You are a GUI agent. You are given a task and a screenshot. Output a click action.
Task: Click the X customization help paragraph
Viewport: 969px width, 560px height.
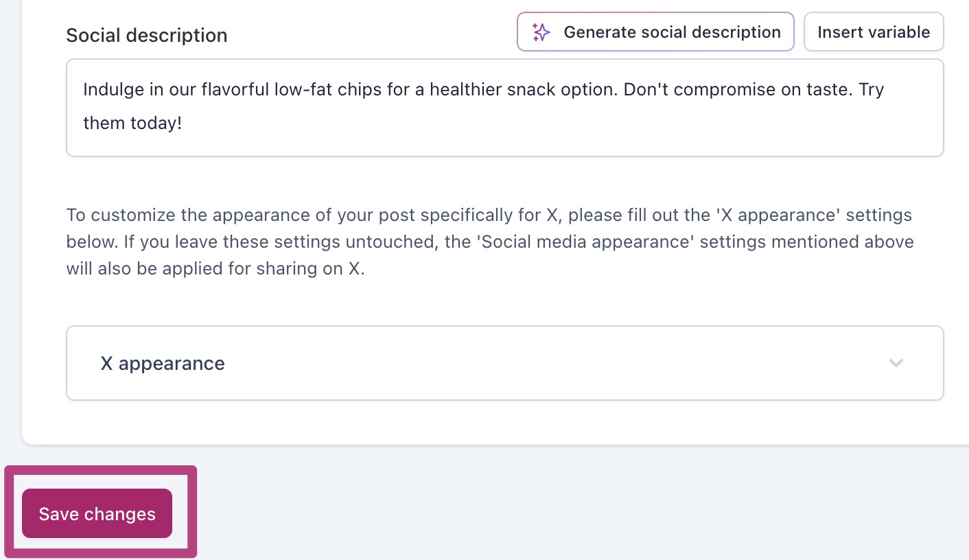(490, 242)
